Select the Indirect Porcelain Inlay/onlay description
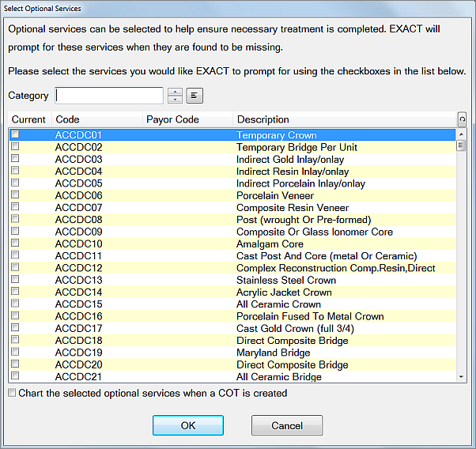Viewport: 476px width, 449px height. coord(300,183)
